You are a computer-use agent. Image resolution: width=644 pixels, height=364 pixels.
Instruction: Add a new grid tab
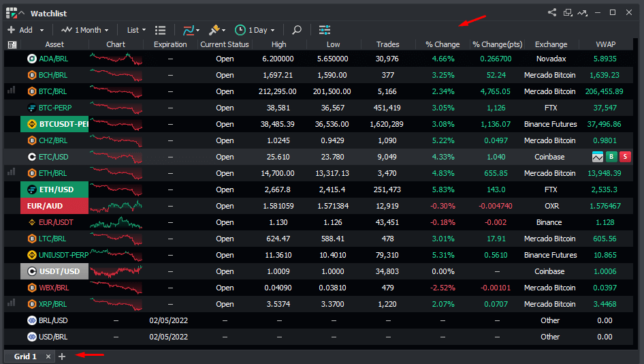click(62, 357)
